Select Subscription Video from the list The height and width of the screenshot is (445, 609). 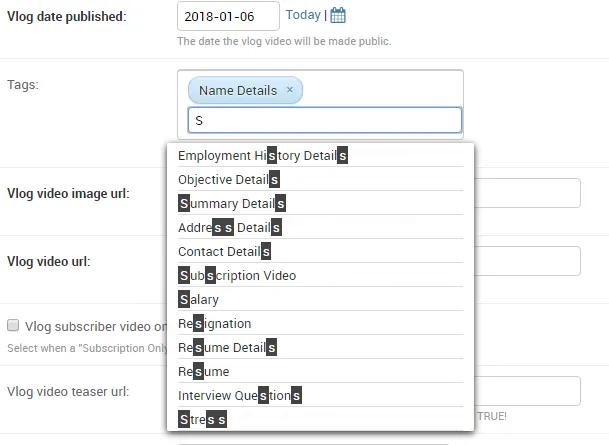(x=237, y=275)
